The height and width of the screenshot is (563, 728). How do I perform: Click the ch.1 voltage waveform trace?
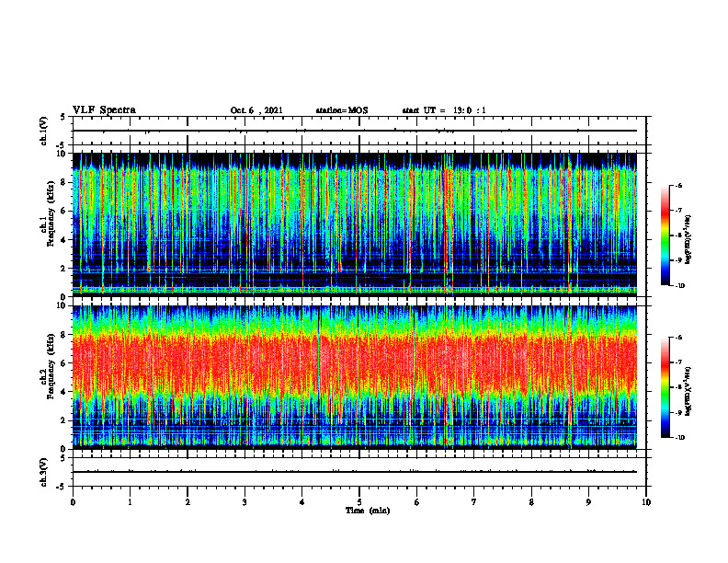pyautogui.click(x=355, y=131)
